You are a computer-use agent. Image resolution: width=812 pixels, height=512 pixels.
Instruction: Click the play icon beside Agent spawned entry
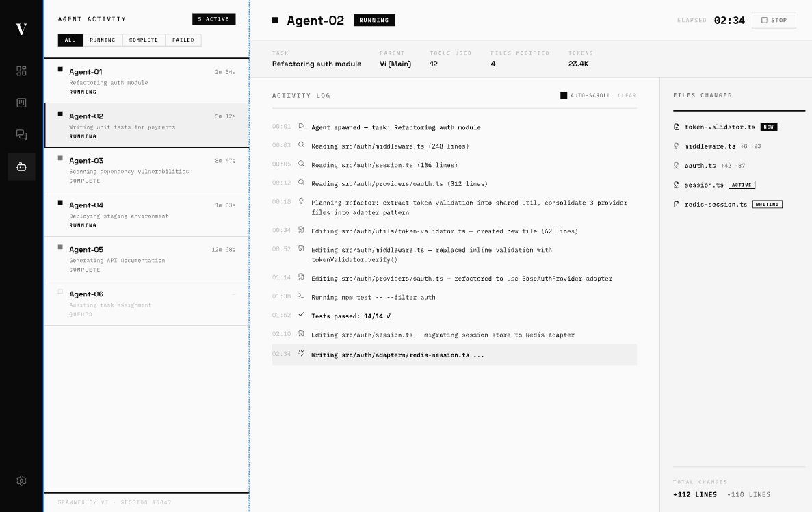coord(301,126)
